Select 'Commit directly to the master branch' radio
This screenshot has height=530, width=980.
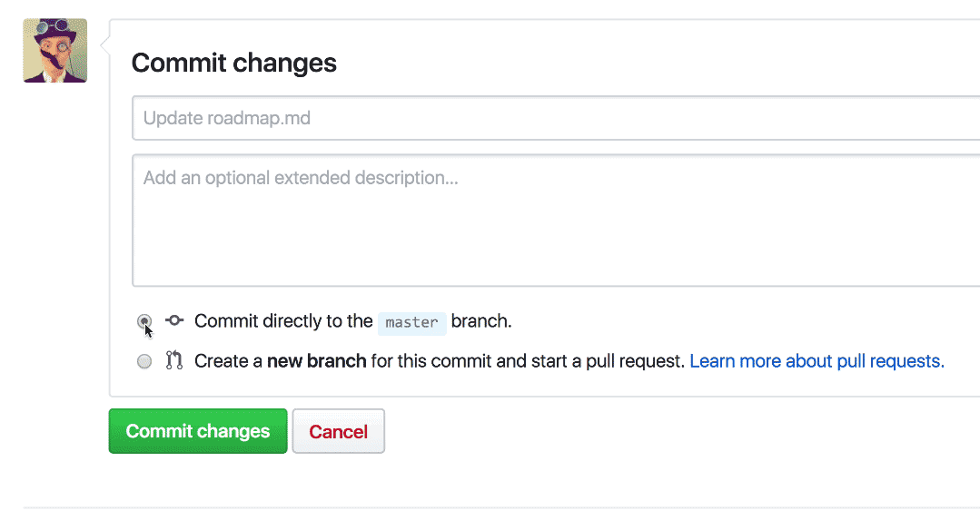[144, 320]
